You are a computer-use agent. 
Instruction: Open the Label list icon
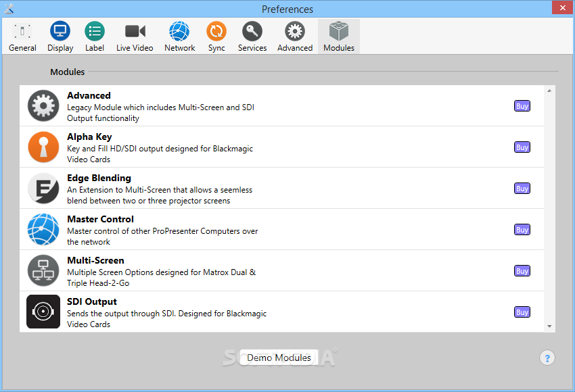click(95, 31)
